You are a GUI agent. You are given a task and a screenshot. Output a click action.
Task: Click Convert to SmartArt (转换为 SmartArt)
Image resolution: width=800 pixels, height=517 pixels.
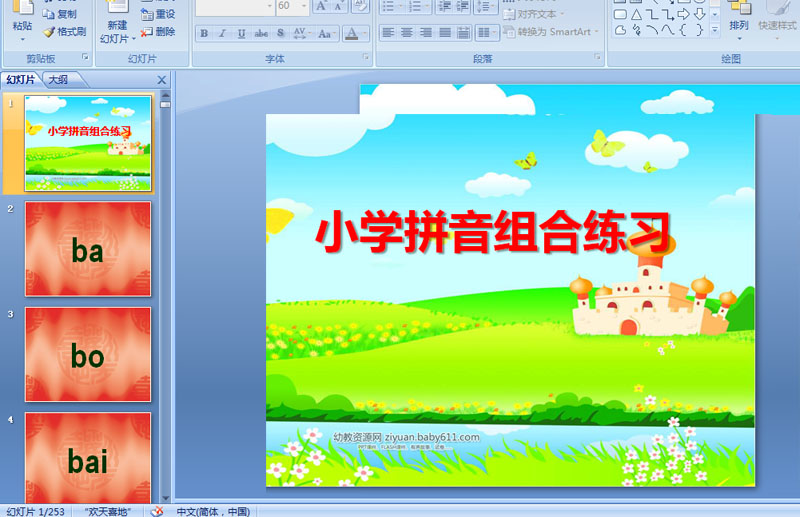coord(550,32)
